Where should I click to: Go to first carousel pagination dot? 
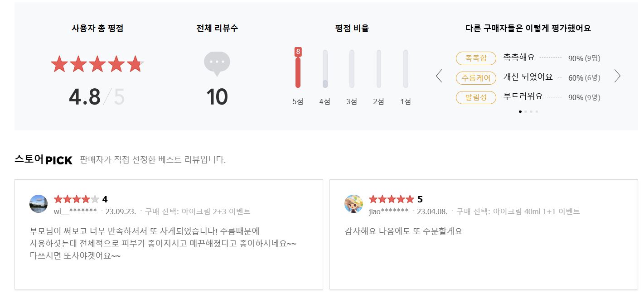pos(520,111)
